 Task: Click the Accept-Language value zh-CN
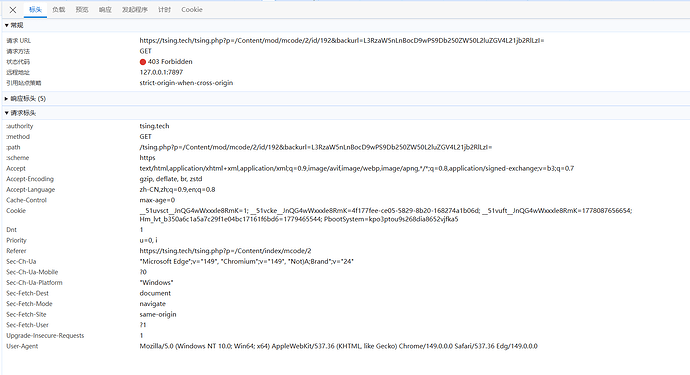coord(177,189)
